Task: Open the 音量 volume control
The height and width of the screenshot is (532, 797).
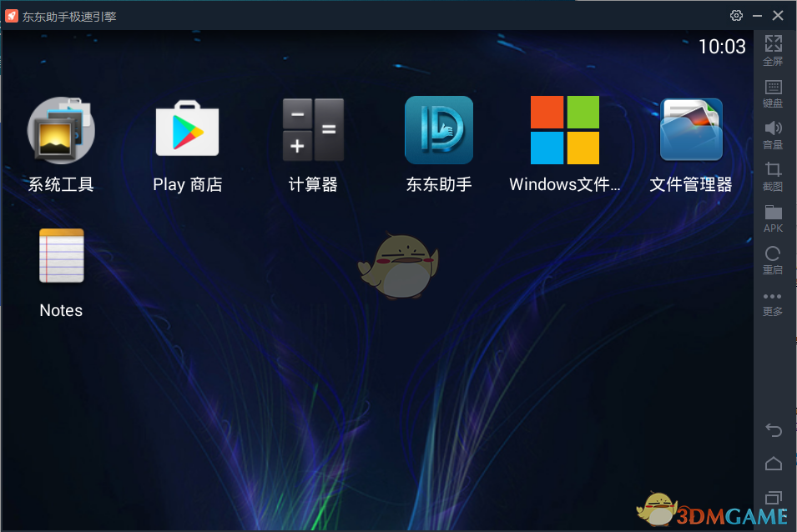Action: click(x=773, y=135)
